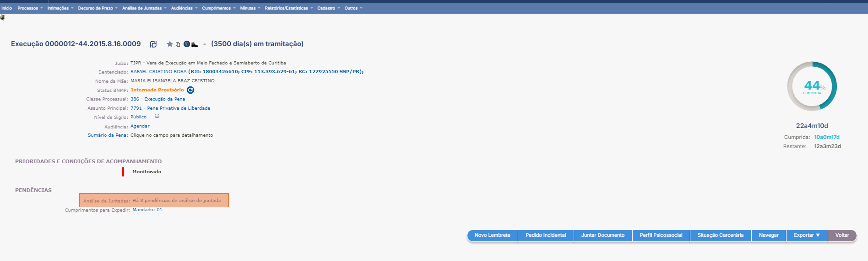Click the Sumário da Pena label link

coord(108,135)
